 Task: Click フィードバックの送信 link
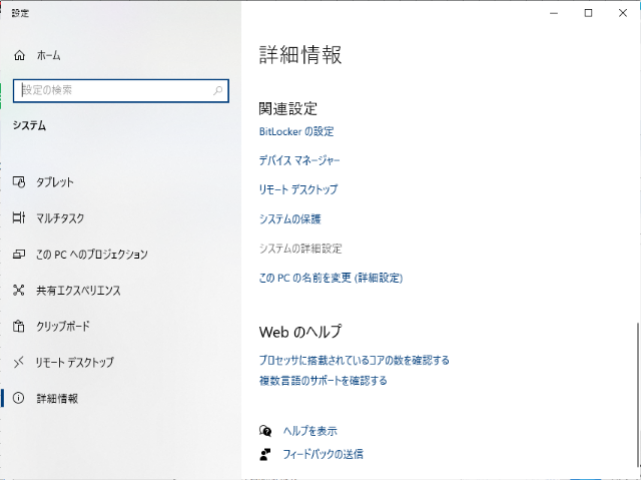pyautogui.click(x=323, y=454)
